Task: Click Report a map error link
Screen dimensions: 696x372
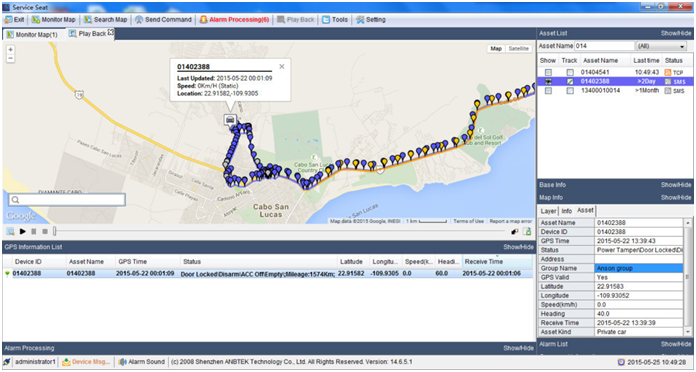Action: click(x=510, y=221)
